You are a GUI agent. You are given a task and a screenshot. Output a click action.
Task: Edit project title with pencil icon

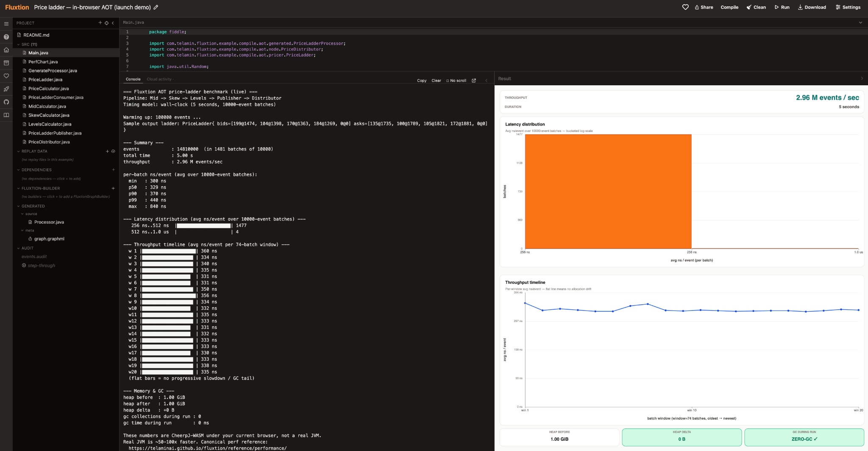tap(156, 7)
